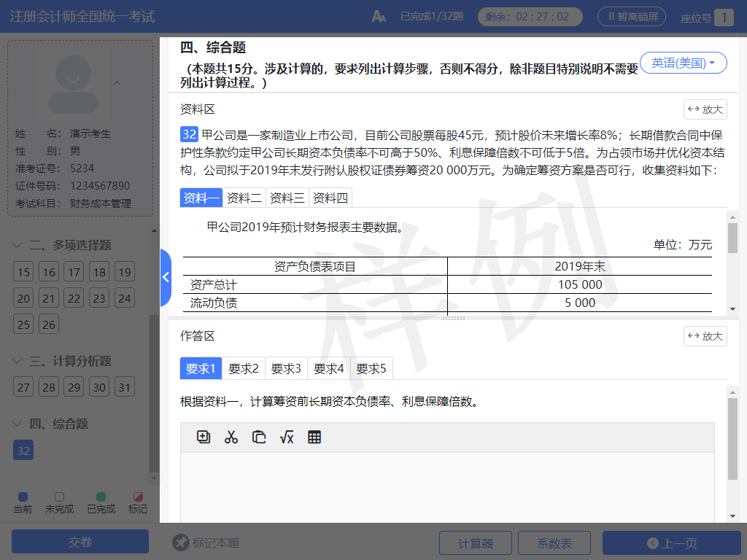747x560 pixels.
Task: Click the Aa font size icon in the header
Action: point(379,15)
